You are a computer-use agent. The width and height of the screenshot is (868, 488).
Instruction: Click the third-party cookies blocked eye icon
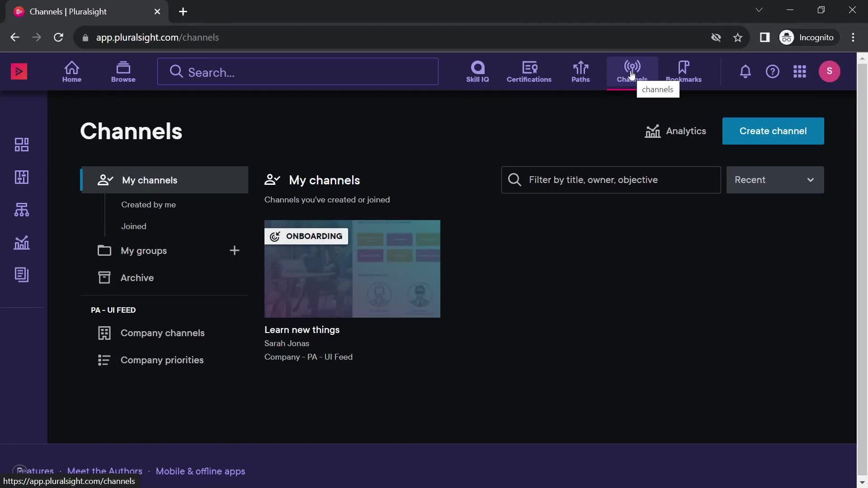716,38
